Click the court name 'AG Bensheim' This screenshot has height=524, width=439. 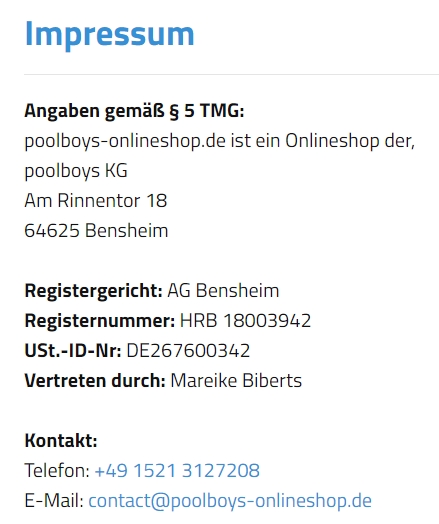pyautogui.click(x=223, y=290)
